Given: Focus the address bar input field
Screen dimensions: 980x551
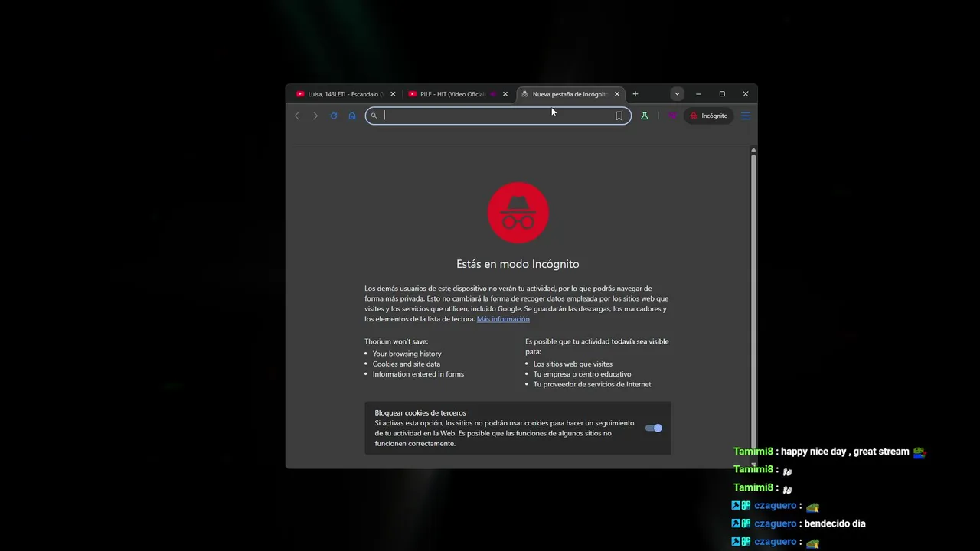Looking at the screenshot, I should tap(498, 116).
